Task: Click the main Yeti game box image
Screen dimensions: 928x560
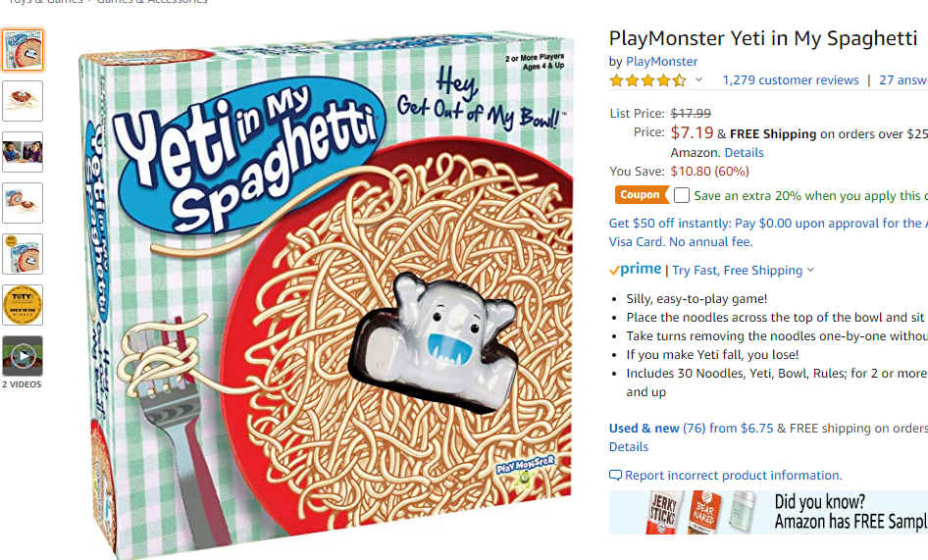Action: point(326,294)
